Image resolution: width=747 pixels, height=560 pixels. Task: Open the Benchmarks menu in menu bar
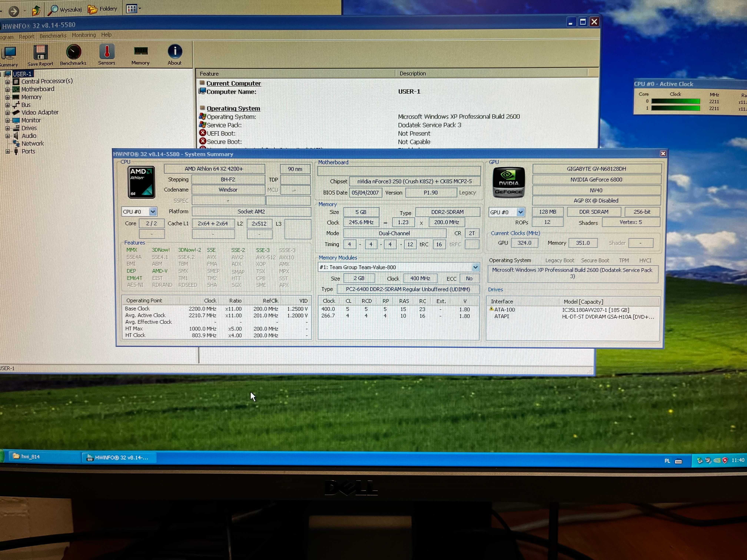pos(53,36)
